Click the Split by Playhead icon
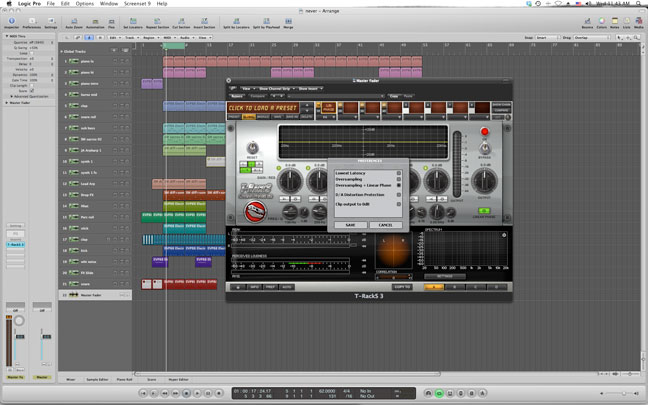648x405 pixels. point(267,22)
